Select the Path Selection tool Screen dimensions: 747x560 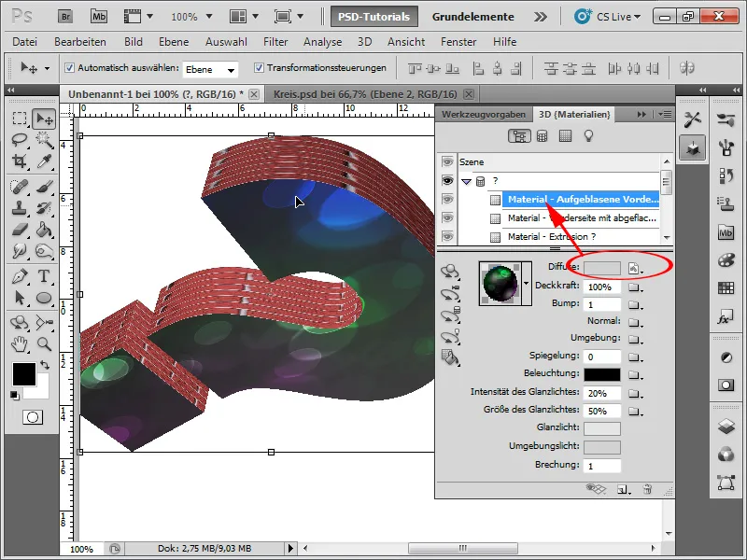pos(19,298)
